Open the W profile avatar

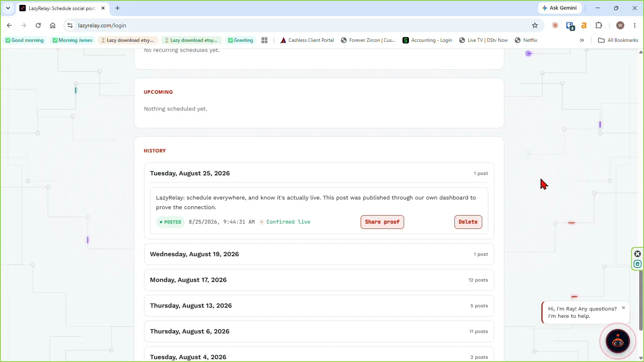coord(620,25)
